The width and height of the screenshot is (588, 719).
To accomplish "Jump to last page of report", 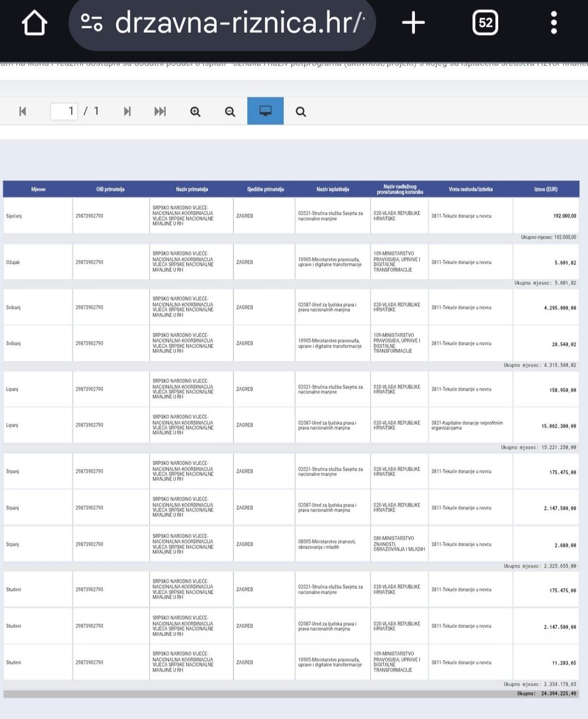I will (x=160, y=111).
